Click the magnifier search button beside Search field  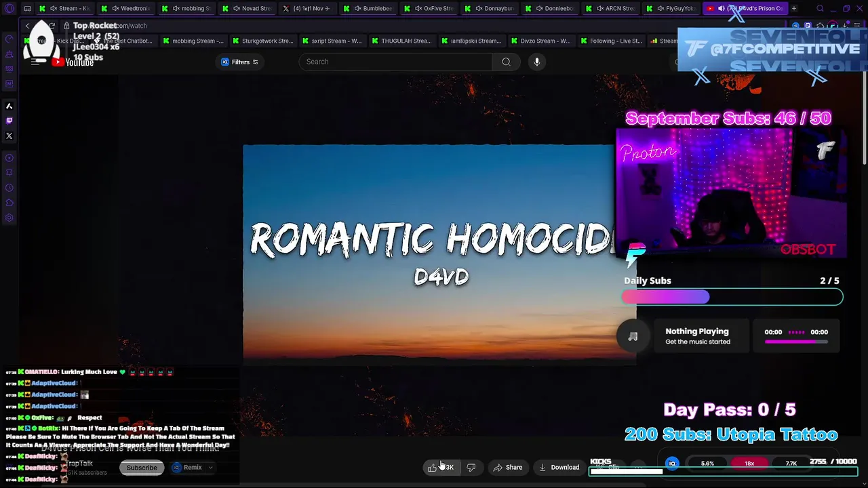(506, 62)
